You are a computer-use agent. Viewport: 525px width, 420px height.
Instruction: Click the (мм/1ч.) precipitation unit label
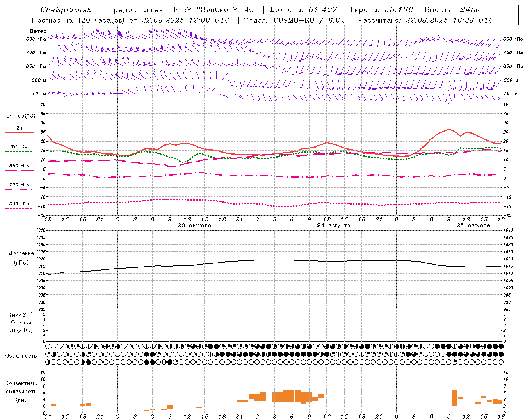(x=21, y=330)
